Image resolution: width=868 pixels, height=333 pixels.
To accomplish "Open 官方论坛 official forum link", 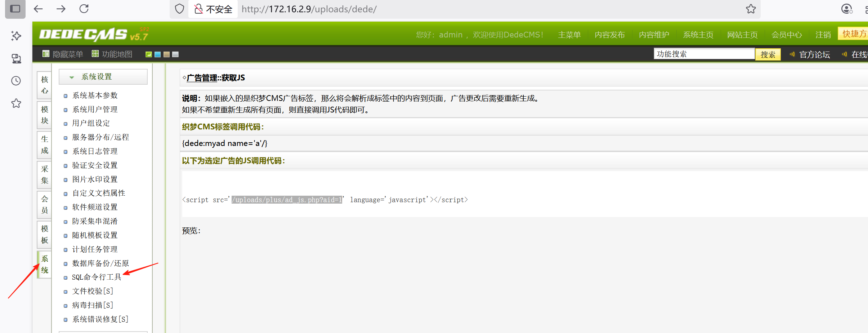I will coord(815,55).
